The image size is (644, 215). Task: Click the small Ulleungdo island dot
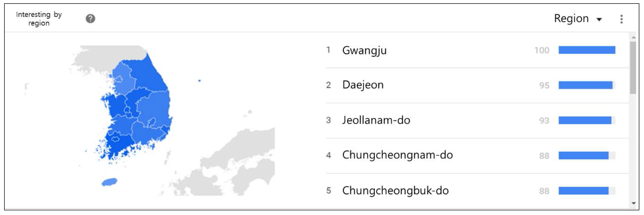pyautogui.click(x=199, y=81)
